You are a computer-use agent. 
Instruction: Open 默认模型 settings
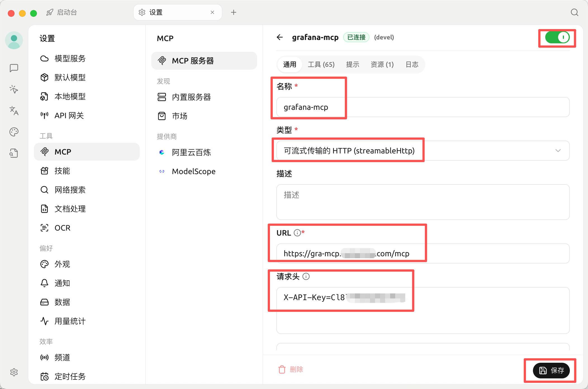click(87, 77)
